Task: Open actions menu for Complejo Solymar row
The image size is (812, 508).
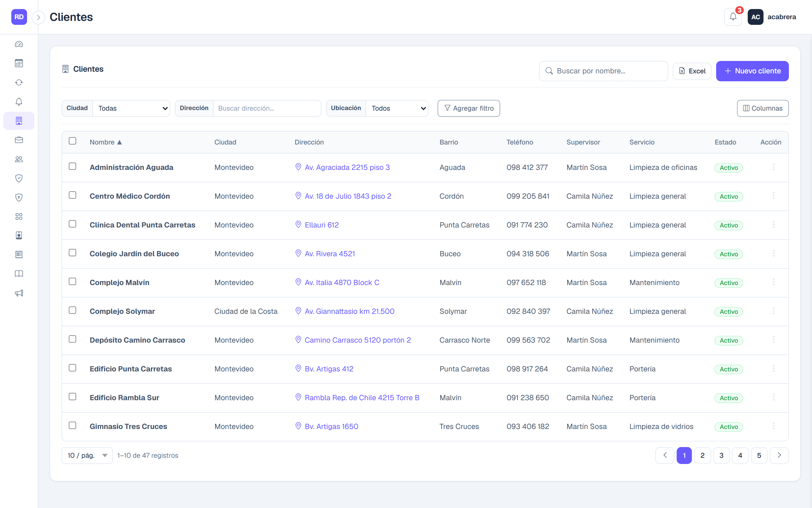Action: click(x=773, y=311)
